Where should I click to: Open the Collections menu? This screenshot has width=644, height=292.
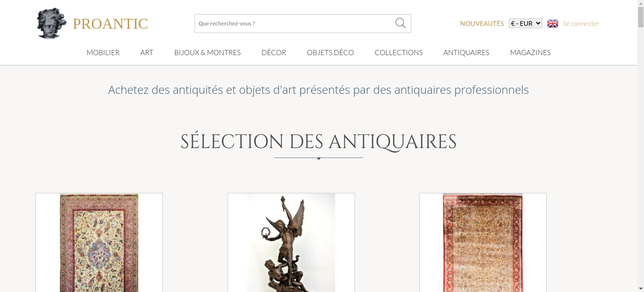pyautogui.click(x=399, y=52)
